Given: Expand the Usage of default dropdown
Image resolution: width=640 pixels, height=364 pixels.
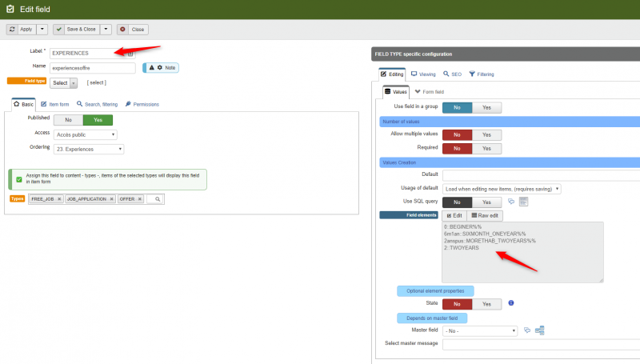Looking at the screenshot, I should pos(502,189).
